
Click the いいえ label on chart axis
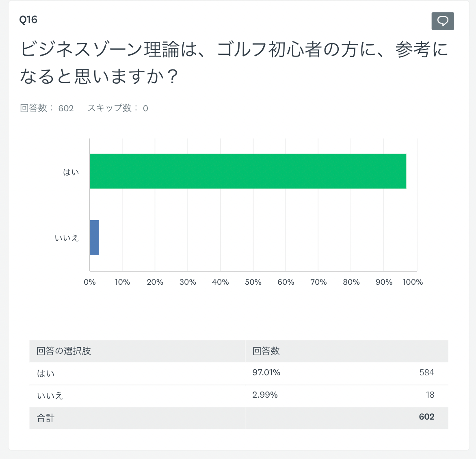(67, 238)
